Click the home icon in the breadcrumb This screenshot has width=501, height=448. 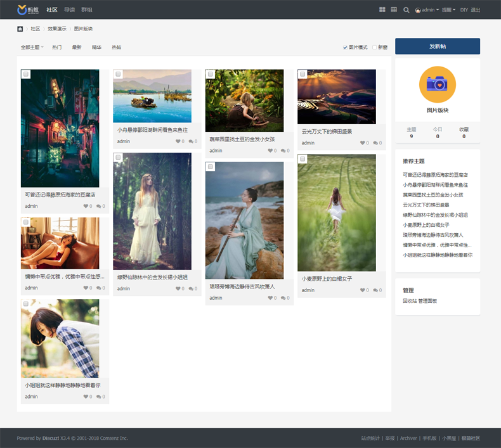coord(20,29)
